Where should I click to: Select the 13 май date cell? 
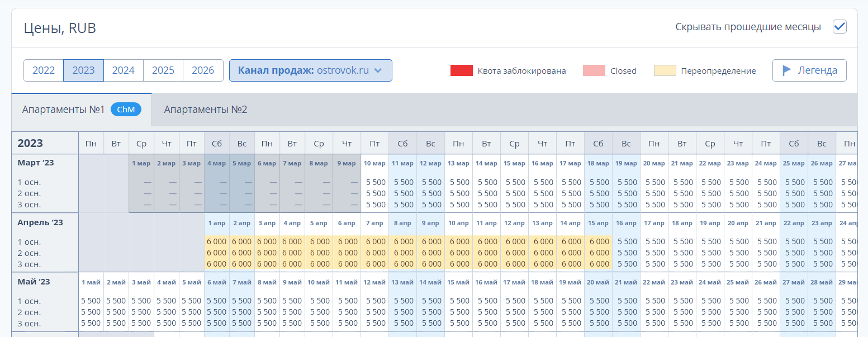(403, 282)
